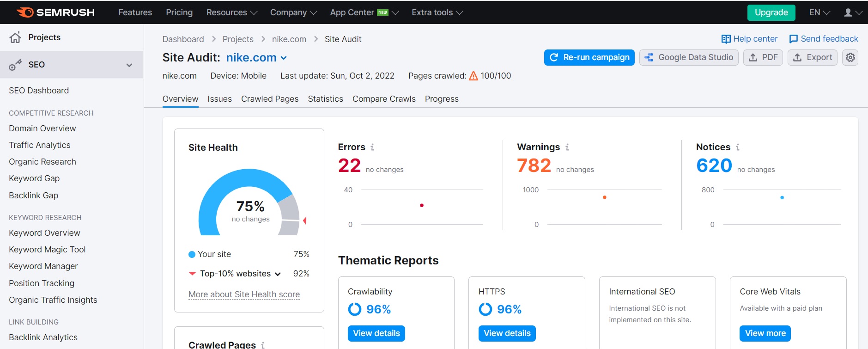Open Backlink Gap in the sidebar
Image resolution: width=868 pixels, height=349 pixels.
coord(34,196)
